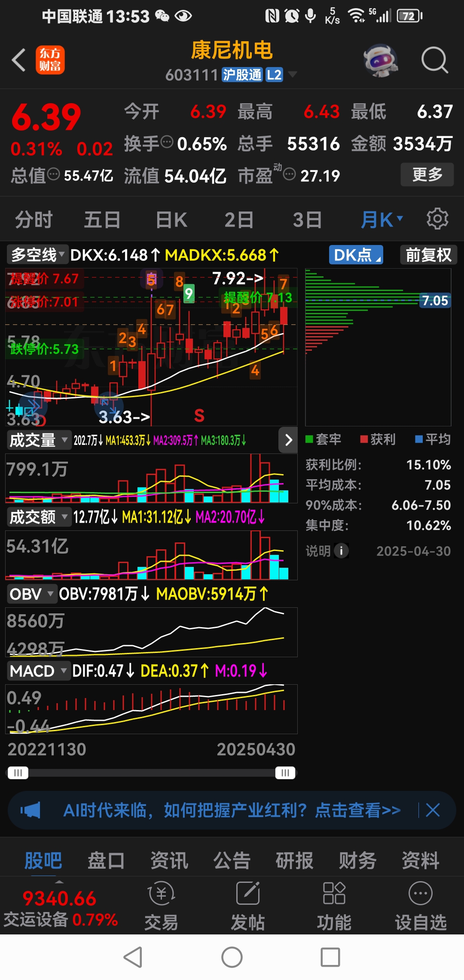The height and width of the screenshot is (980, 464).
Task: Toggle the DK点 indicator
Action: coord(356,255)
